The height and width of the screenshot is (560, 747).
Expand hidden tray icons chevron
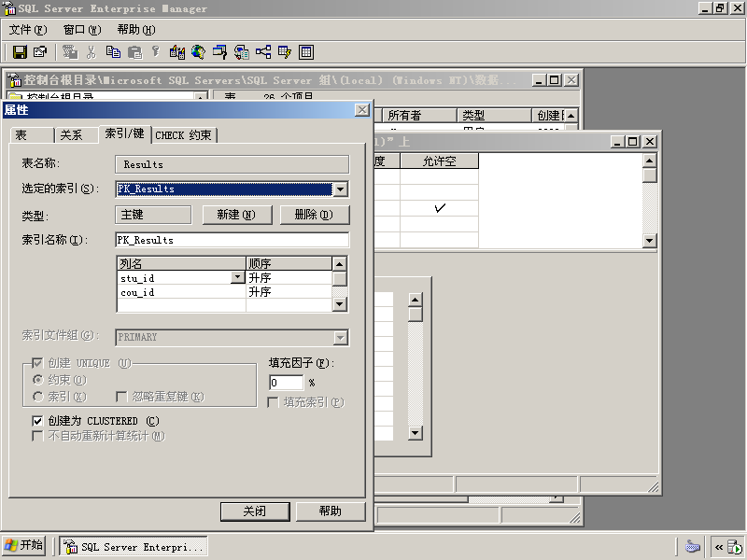point(718,547)
